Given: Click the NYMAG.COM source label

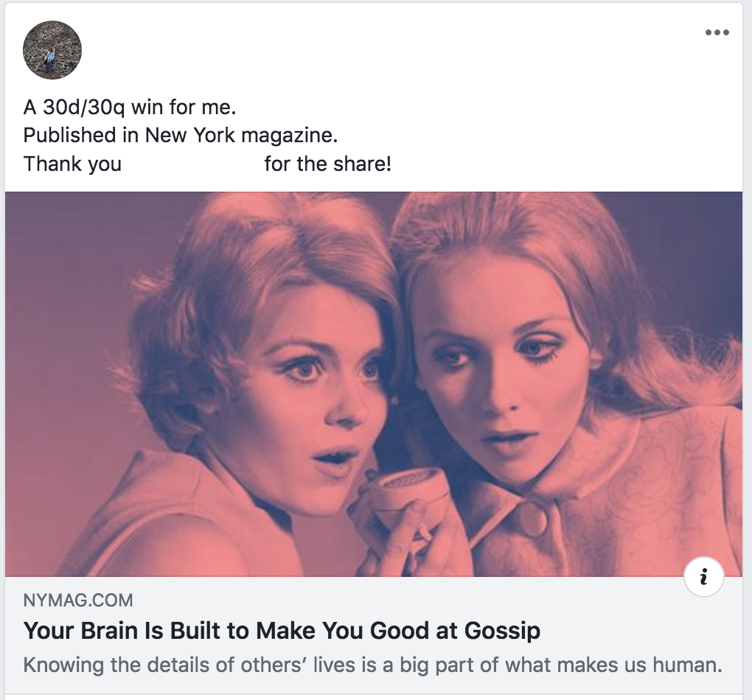Looking at the screenshot, I should [x=78, y=601].
